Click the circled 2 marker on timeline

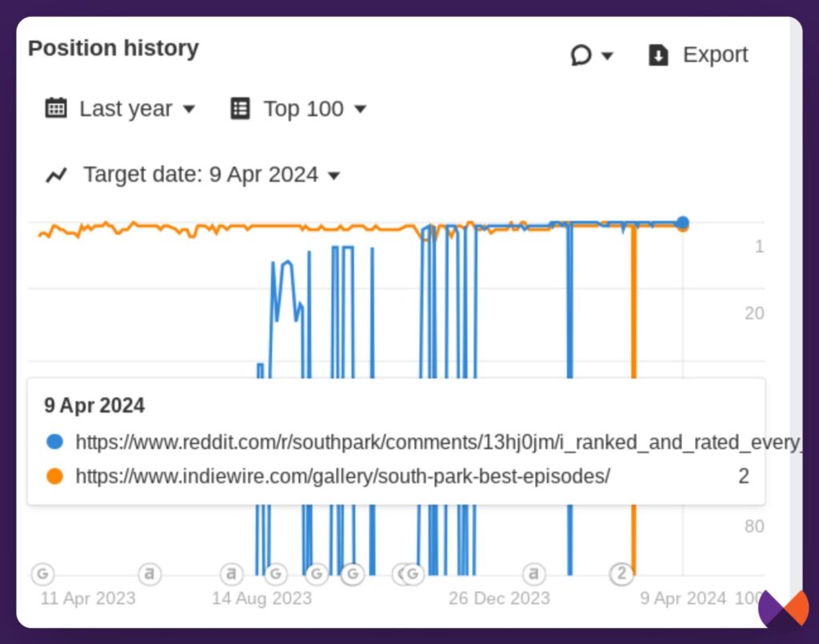(x=621, y=573)
